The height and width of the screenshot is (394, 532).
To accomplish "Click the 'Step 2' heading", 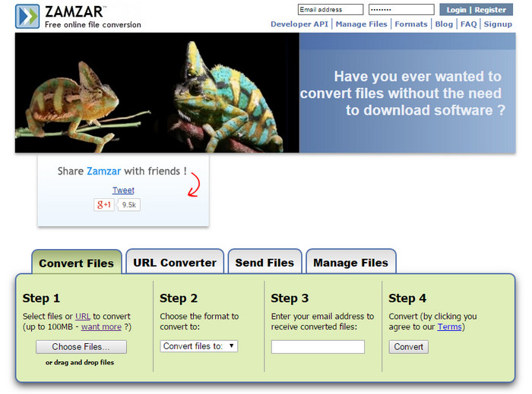I will [x=179, y=298].
